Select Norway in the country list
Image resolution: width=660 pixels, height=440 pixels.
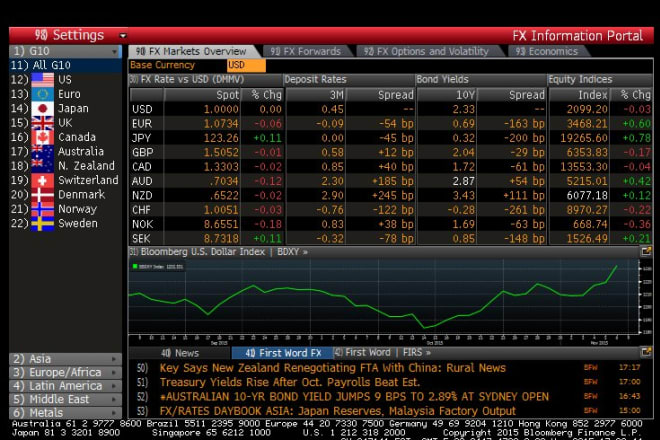[77, 209]
